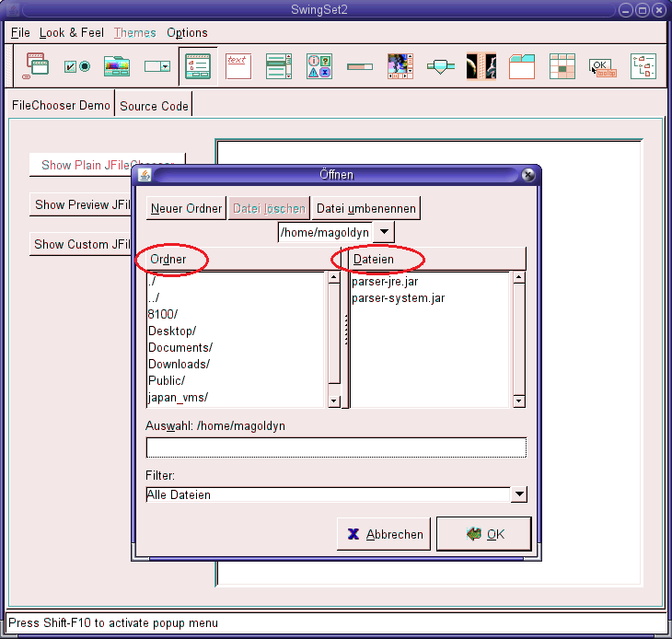
Task: Select the JComboBox demo toolbar icon
Action: 157,65
